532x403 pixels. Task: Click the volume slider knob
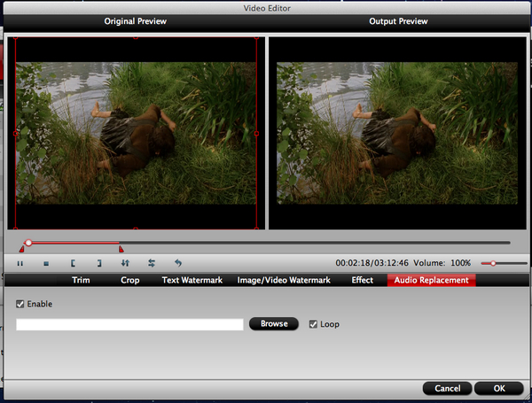[x=493, y=263]
